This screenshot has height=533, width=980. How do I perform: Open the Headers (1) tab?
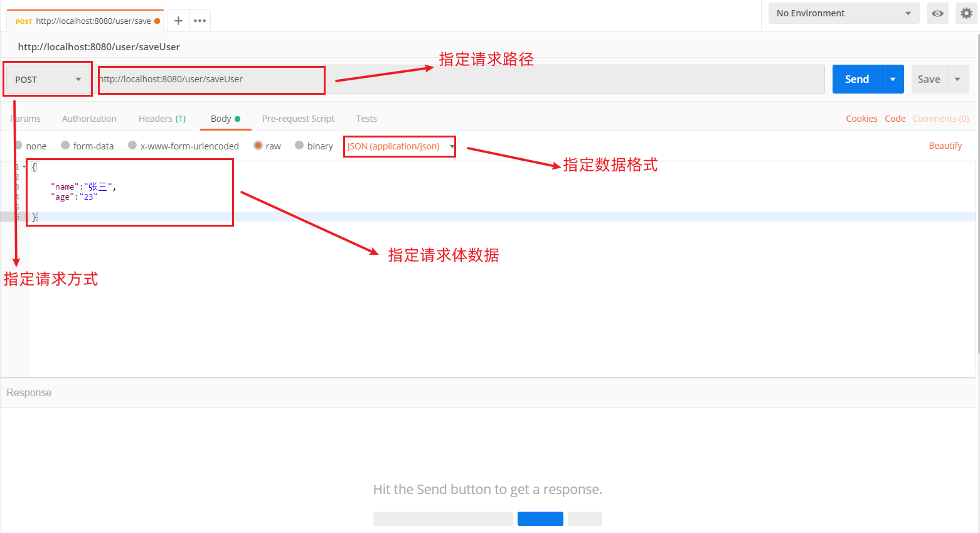(x=162, y=119)
